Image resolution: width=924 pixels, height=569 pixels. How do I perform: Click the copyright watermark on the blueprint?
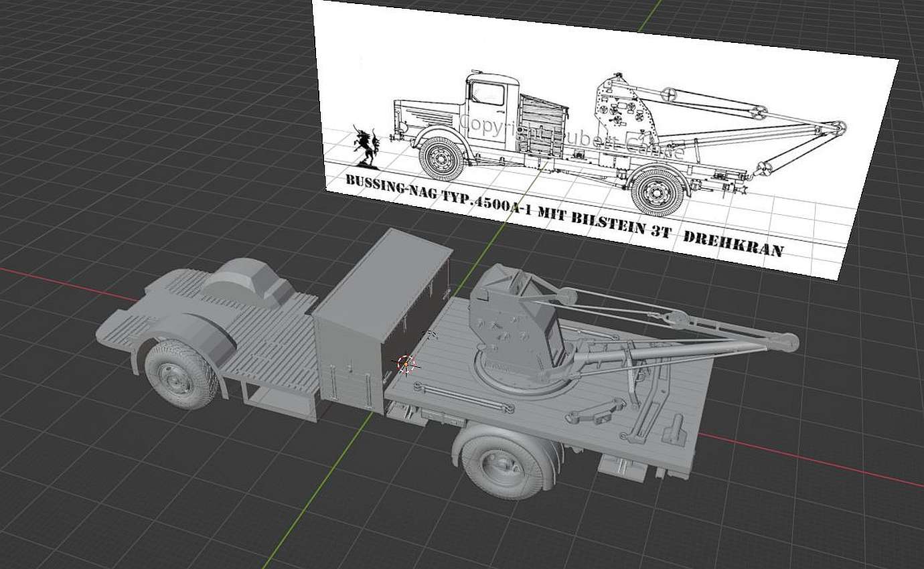(x=569, y=135)
